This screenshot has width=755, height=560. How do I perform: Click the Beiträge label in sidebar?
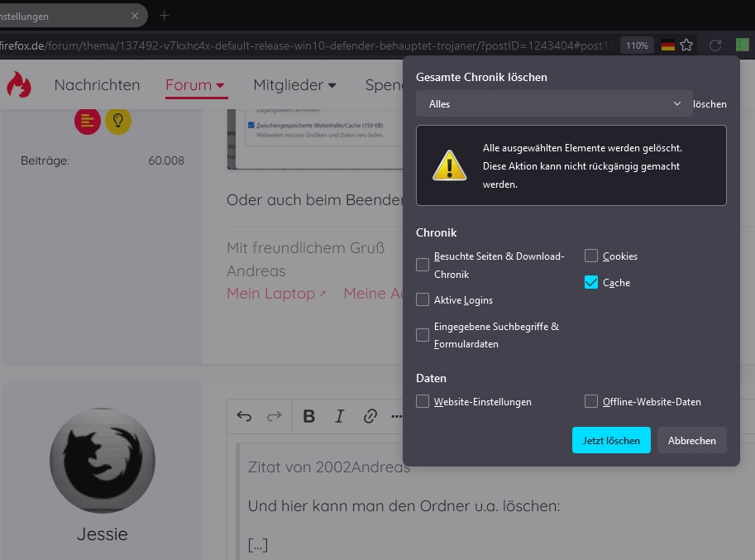(45, 160)
